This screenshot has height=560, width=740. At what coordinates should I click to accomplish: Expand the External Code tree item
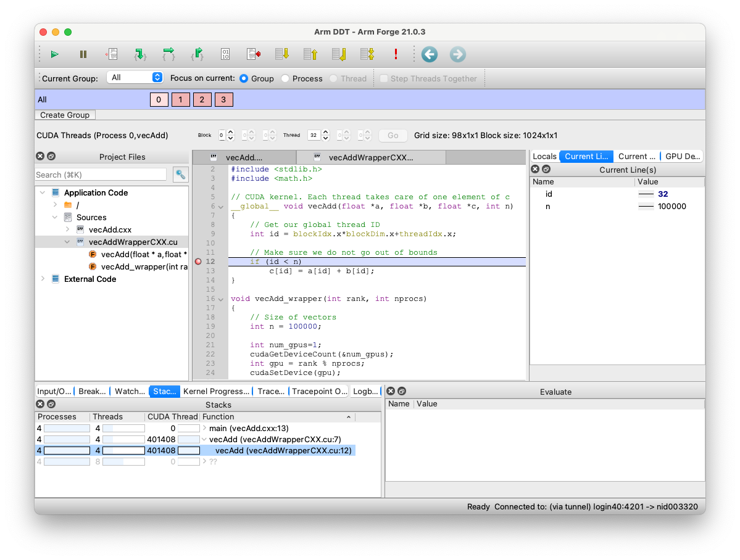coord(42,279)
